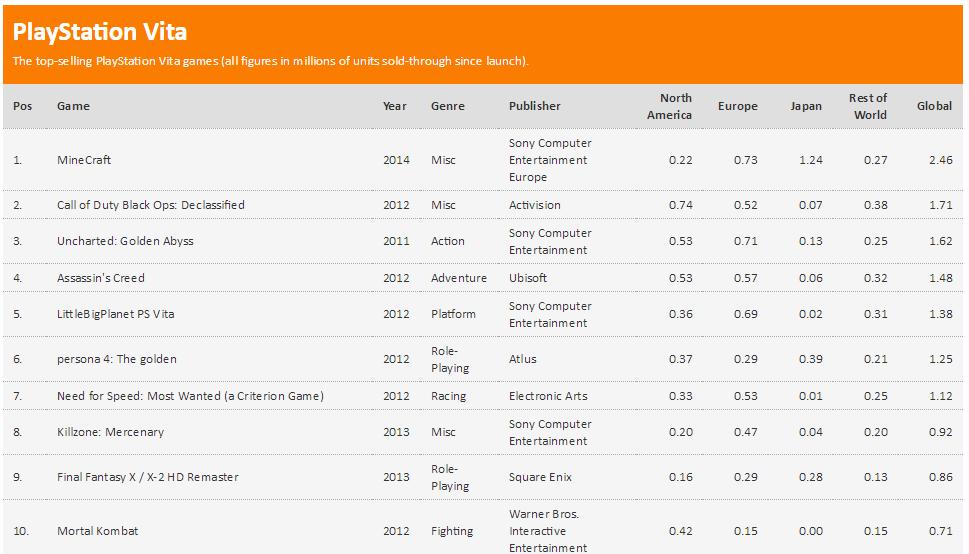Click the Global column header

click(934, 106)
